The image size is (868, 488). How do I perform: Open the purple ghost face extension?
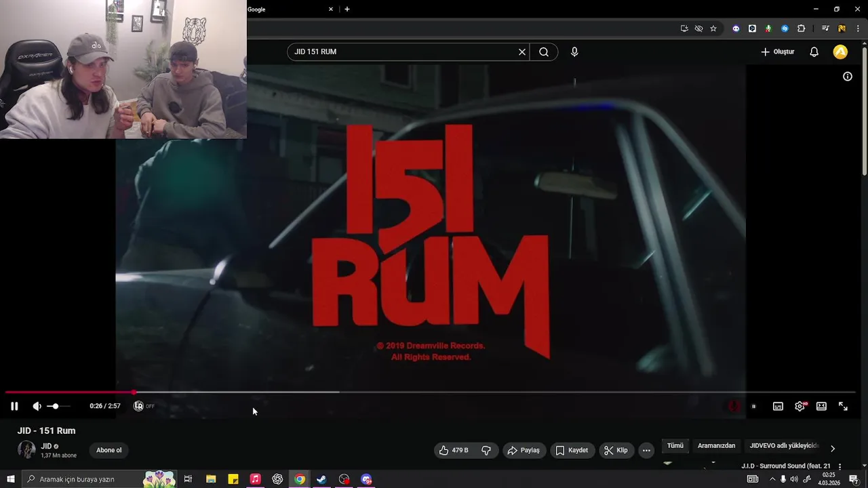(736, 28)
